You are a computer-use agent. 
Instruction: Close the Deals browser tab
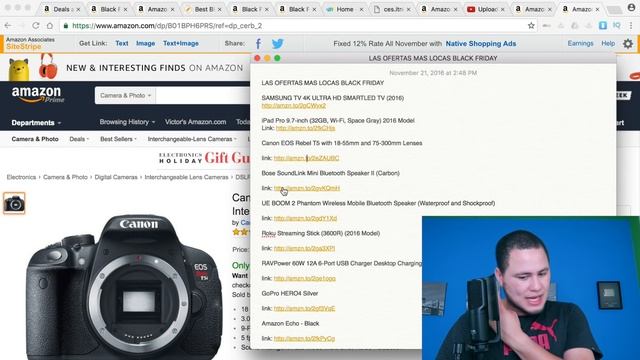pos(78,9)
